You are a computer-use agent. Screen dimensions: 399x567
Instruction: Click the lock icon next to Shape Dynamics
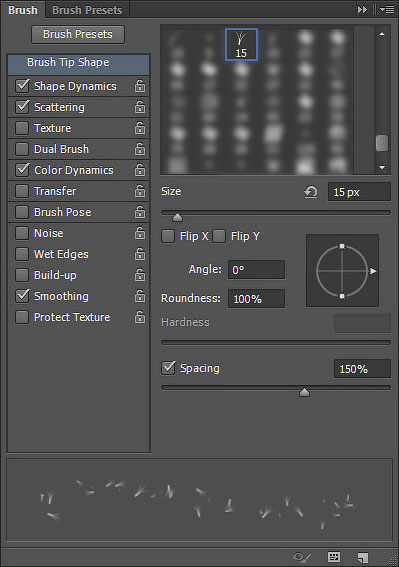pos(140,86)
